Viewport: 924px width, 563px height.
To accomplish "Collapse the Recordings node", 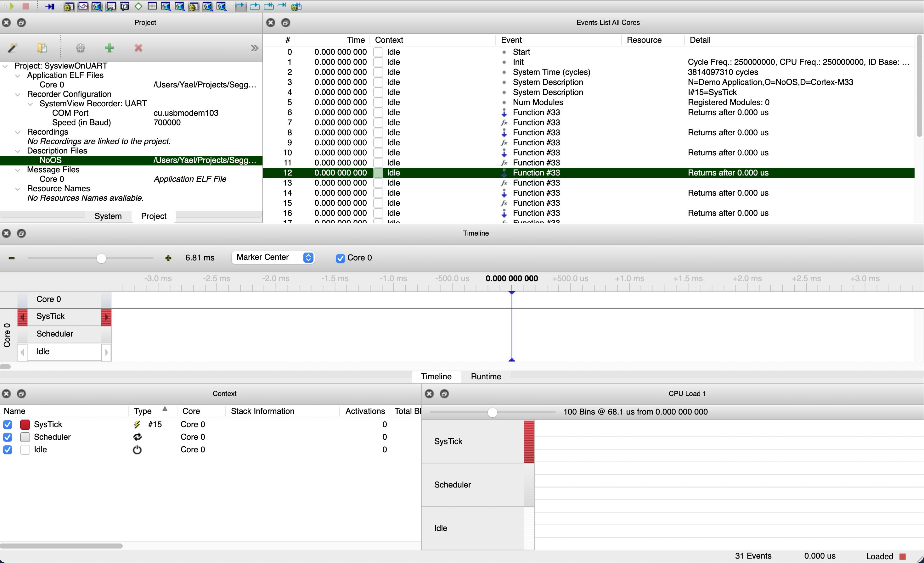I will point(18,132).
